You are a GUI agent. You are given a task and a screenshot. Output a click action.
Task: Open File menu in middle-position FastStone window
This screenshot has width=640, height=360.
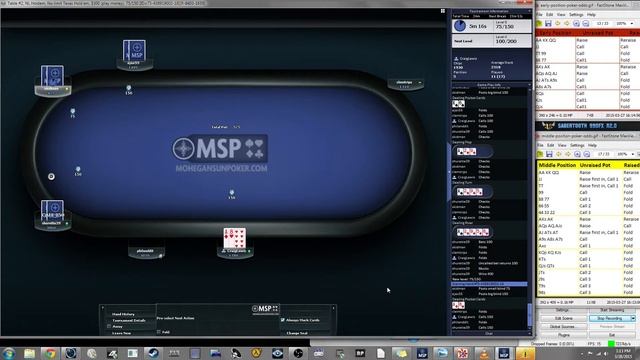540,145
